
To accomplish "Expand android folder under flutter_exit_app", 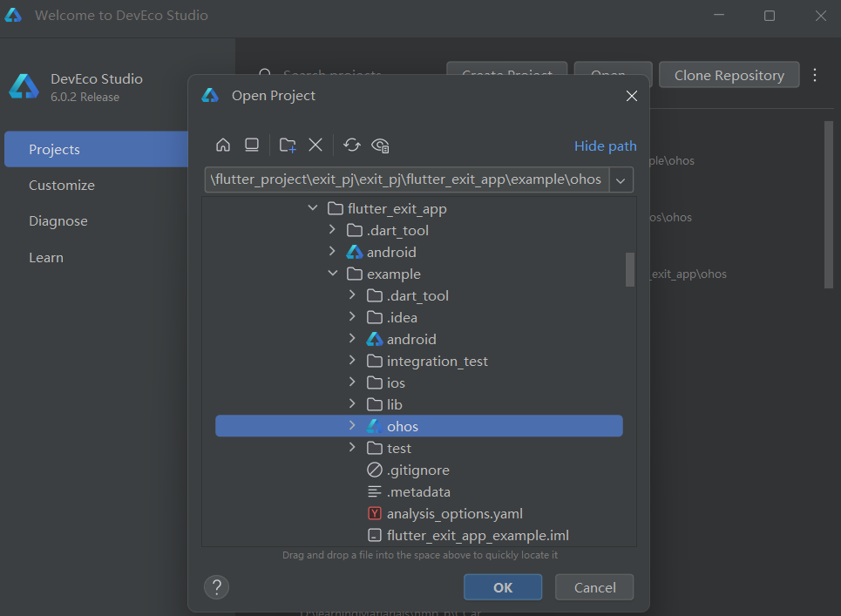I will click(332, 251).
